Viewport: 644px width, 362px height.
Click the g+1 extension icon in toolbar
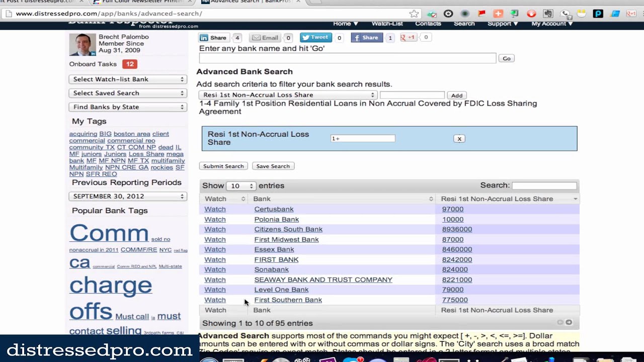[631, 14]
